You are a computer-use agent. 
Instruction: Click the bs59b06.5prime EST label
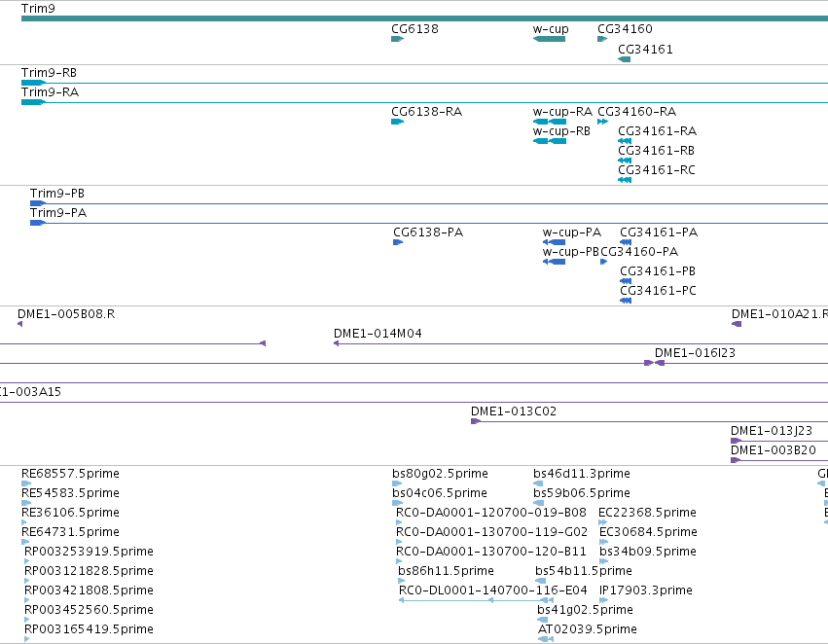[x=582, y=493]
